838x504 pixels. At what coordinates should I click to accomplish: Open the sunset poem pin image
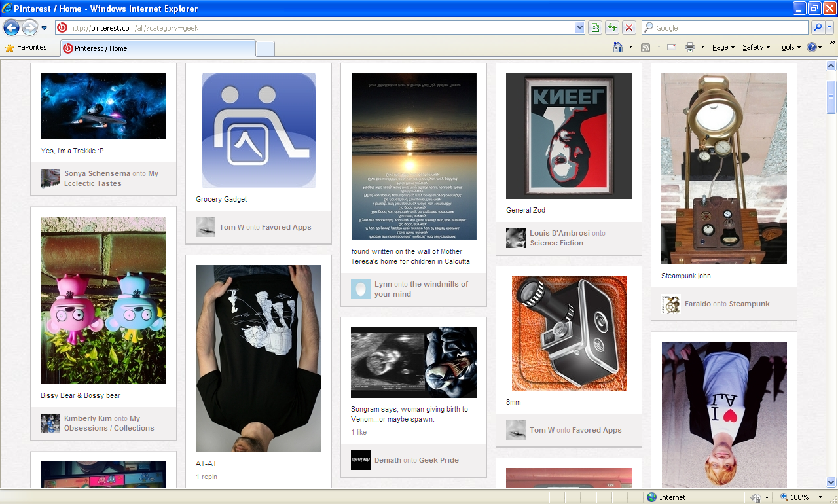click(414, 156)
